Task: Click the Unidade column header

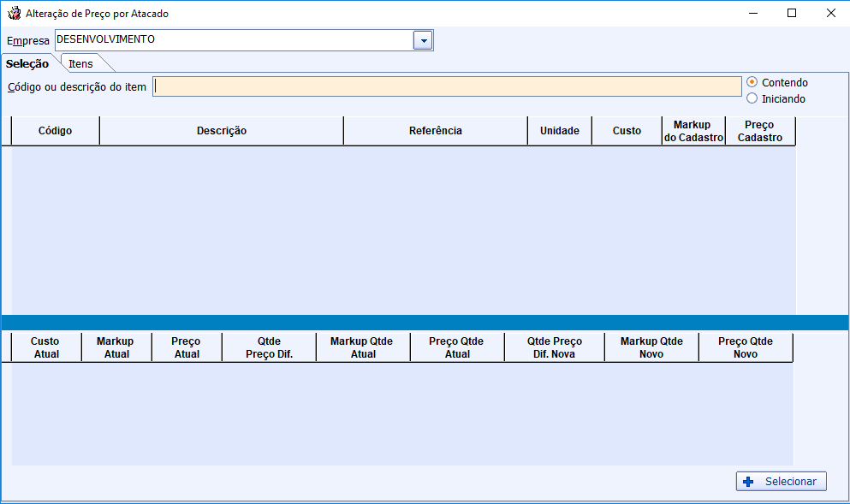Action: coord(559,131)
